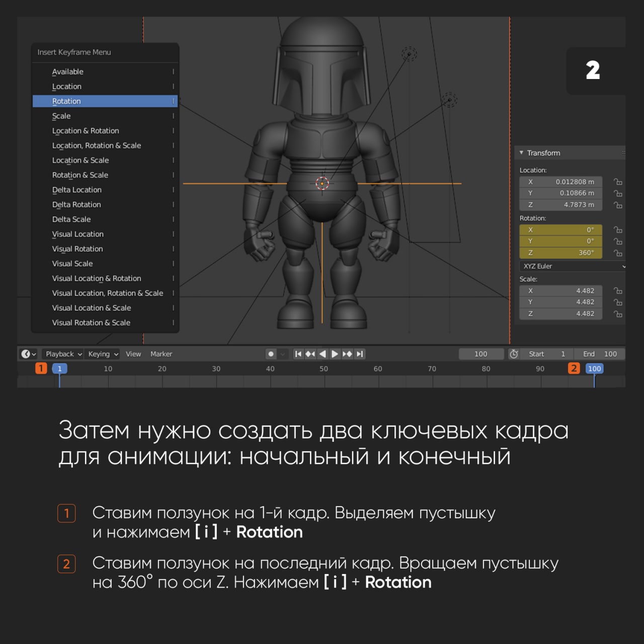Toggle lock for Location X

coord(618,182)
